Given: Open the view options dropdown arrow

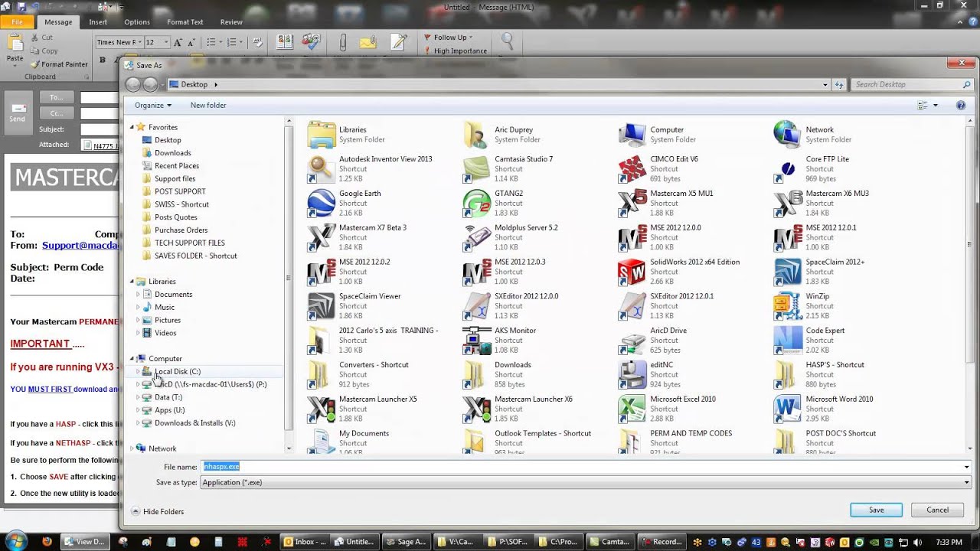Looking at the screenshot, I should [936, 105].
